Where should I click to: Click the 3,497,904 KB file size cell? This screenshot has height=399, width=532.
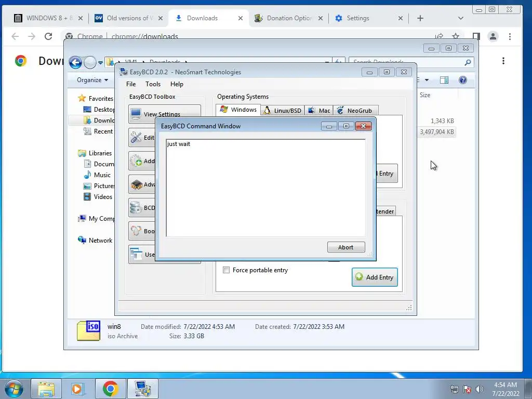click(436, 132)
